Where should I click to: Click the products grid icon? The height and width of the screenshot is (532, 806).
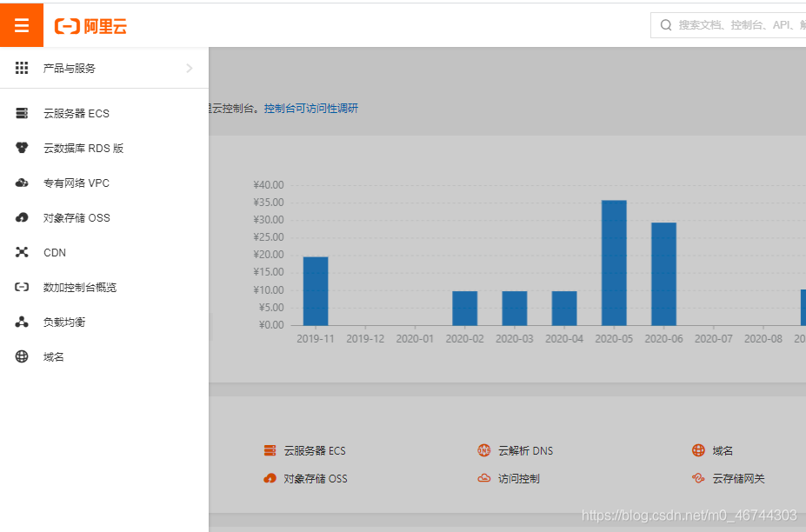coord(22,68)
